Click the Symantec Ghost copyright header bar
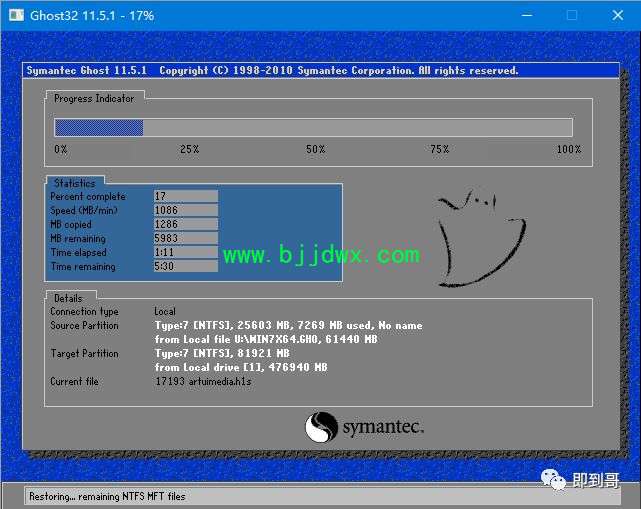 [321, 71]
